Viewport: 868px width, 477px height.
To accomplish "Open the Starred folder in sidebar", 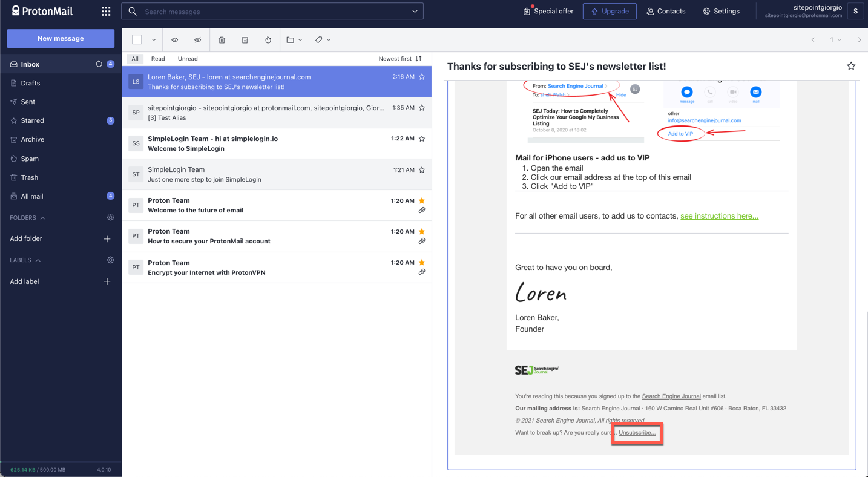I will point(33,120).
